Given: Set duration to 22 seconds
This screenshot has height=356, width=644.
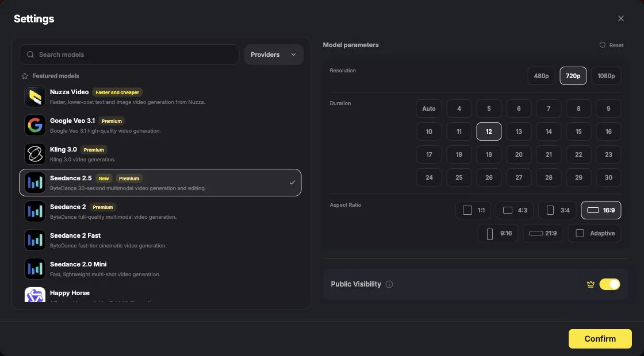Looking at the screenshot, I should coord(578,154).
